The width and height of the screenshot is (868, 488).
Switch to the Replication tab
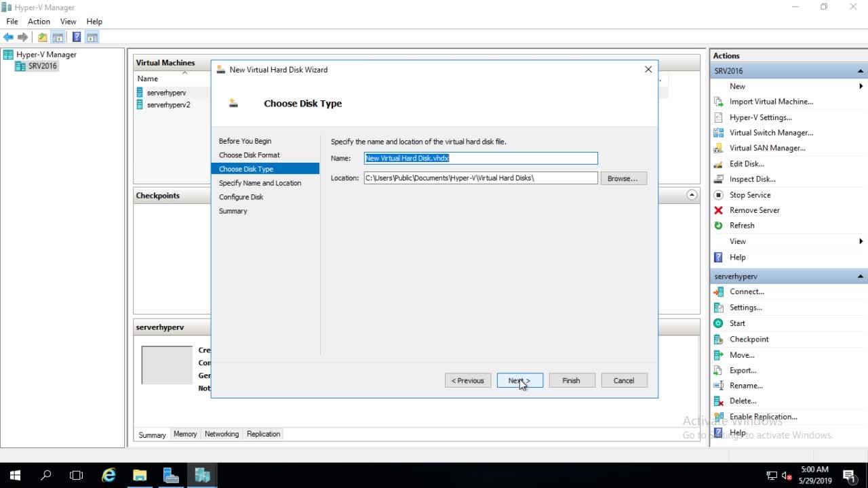click(x=263, y=434)
